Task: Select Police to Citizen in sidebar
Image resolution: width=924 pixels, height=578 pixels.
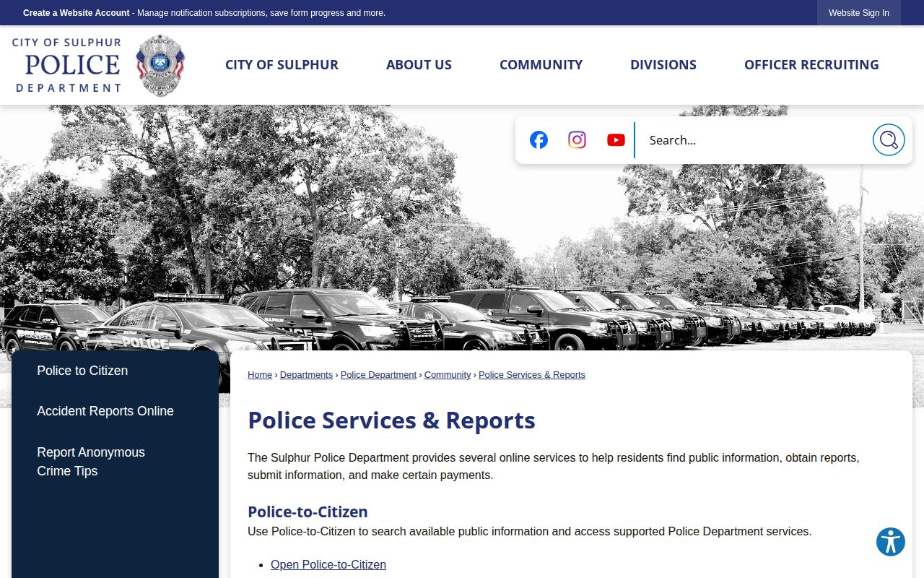Action: 82,371
